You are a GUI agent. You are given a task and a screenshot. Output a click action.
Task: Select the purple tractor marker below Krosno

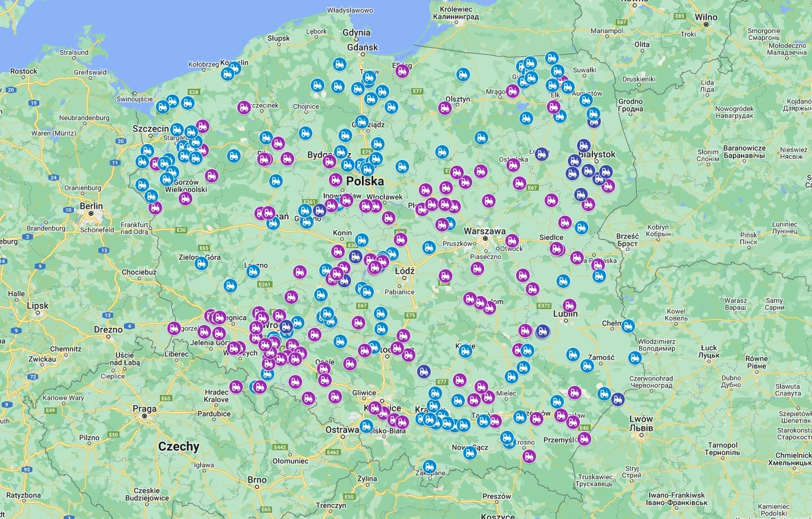pos(528,456)
